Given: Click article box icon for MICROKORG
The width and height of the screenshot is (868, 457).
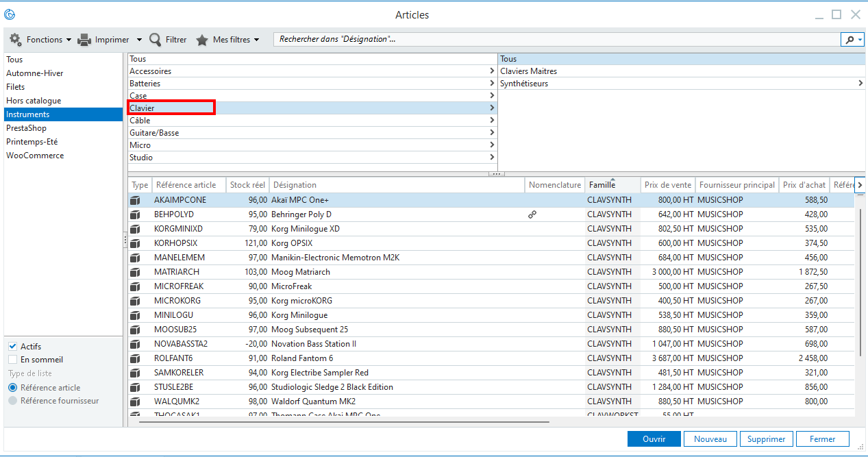Looking at the screenshot, I should [x=135, y=301].
